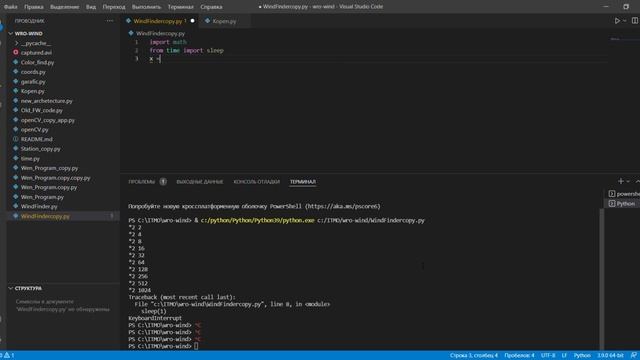Image resolution: width=640 pixels, height=360 pixels.
Task: Open the Выполнить menu
Action: 147,7
